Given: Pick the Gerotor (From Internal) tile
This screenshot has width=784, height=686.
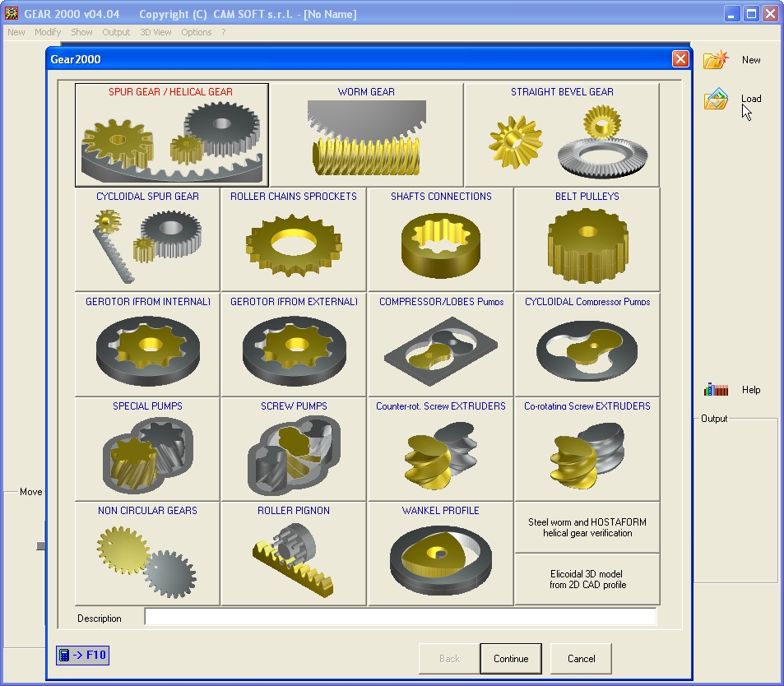Looking at the screenshot, I should 147,345.
